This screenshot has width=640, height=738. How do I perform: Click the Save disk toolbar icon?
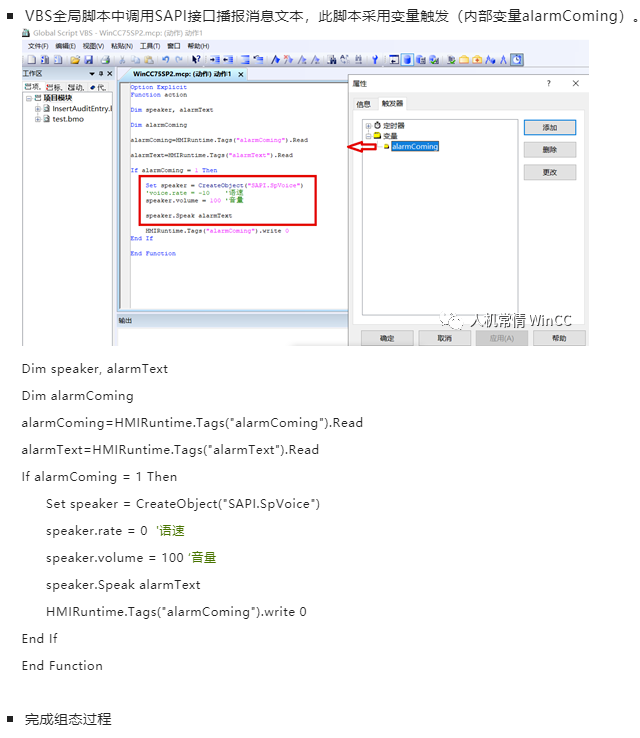pos(88,60)
